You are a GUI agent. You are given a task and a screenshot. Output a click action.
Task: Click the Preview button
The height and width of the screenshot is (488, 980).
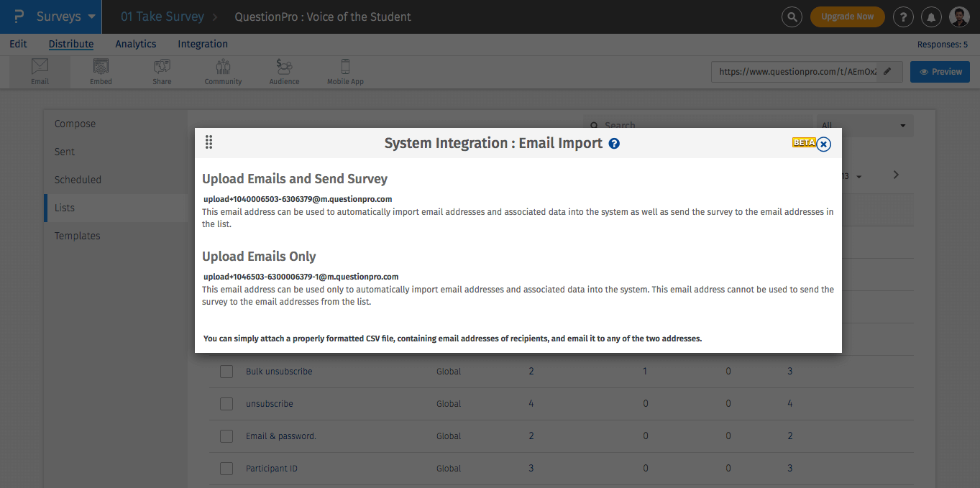tap(940, 72)
